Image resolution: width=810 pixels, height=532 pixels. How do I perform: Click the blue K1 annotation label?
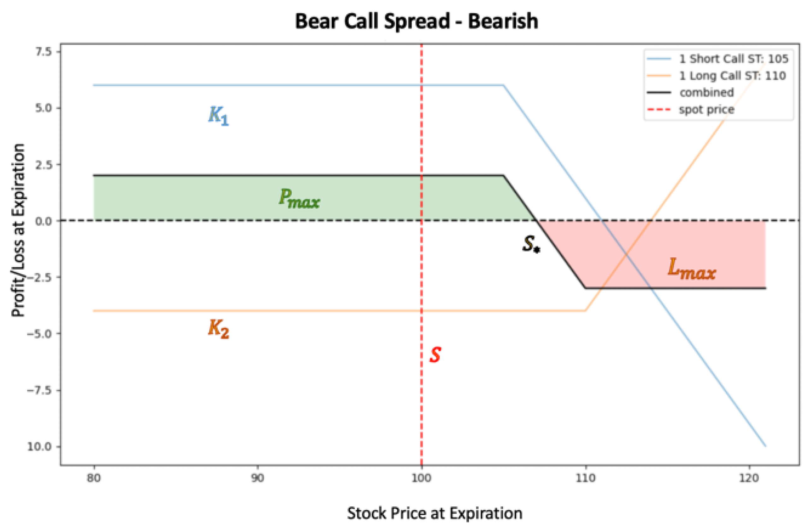coord(218,116)
